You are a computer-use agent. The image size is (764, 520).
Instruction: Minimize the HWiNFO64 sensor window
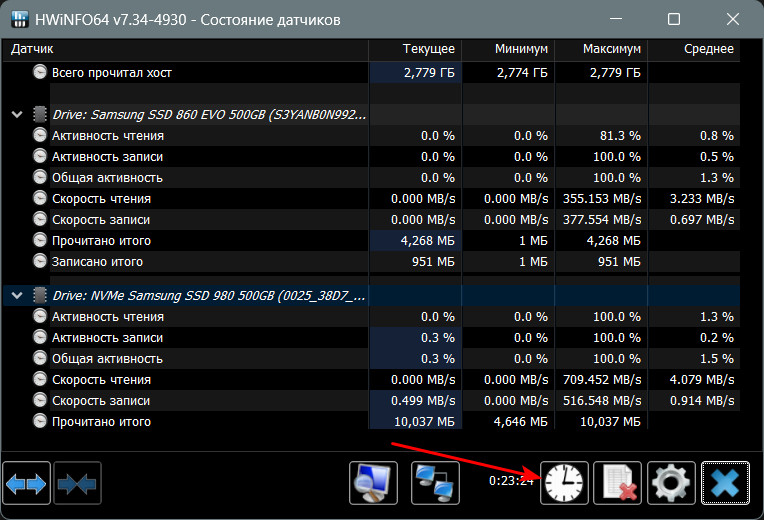616,19
